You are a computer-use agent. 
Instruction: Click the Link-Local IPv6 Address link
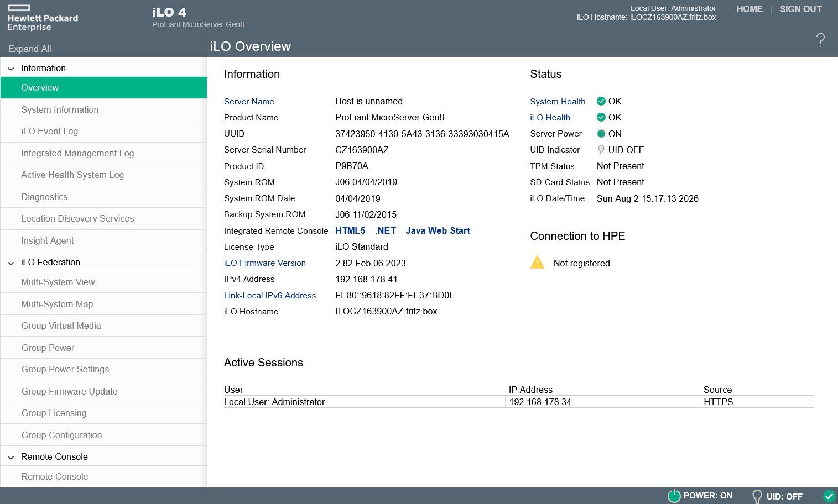pos(270,296)
